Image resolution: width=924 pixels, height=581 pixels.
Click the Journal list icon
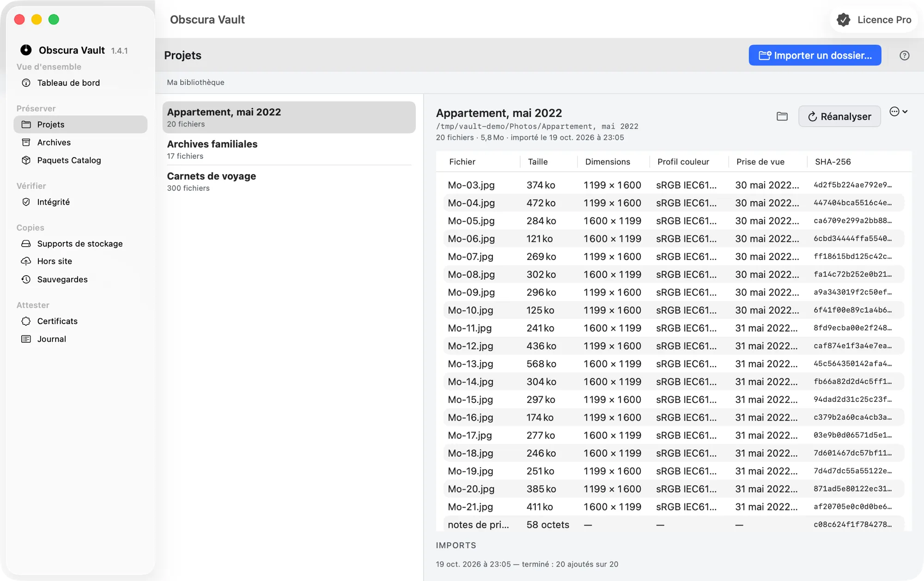pyautogui.click(x=26, y=339)
